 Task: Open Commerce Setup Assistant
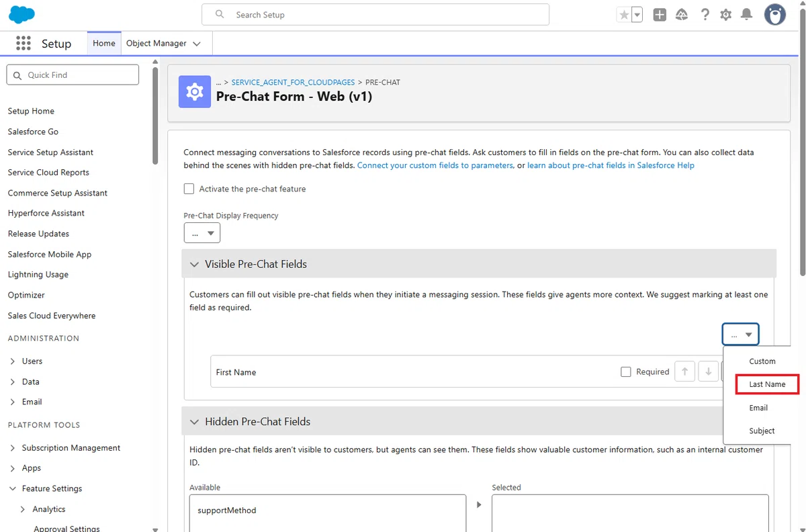point(57,193)
